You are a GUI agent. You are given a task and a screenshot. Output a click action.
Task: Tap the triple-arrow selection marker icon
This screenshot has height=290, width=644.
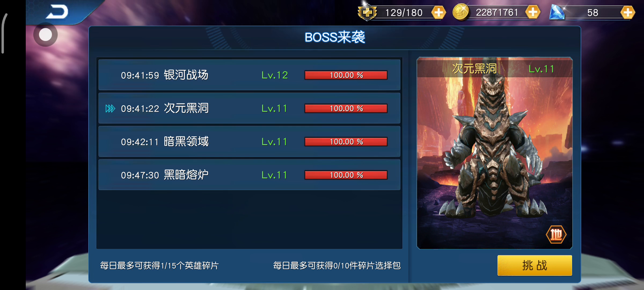pos(110,108)
